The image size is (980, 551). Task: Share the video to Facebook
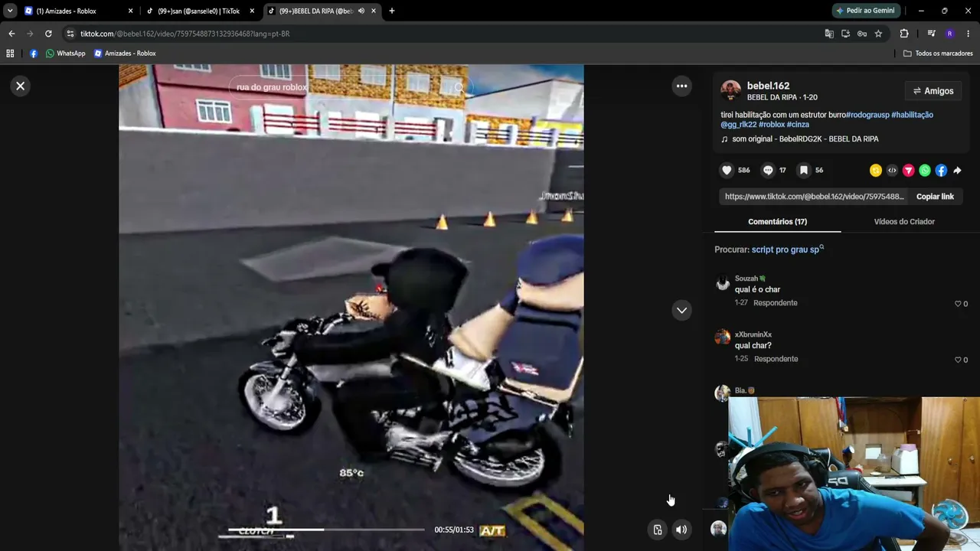pos(941,171)
